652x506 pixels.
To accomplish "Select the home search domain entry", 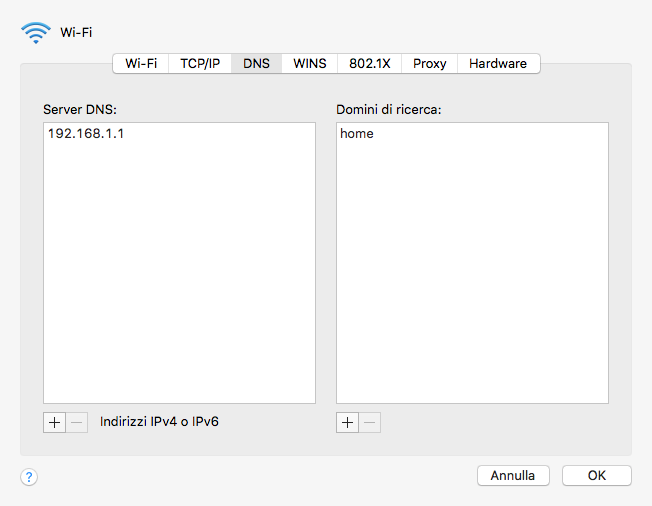I will click(357, 133).
